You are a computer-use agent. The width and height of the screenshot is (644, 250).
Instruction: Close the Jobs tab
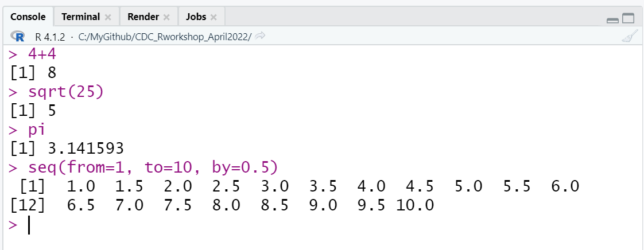[214, 17]
